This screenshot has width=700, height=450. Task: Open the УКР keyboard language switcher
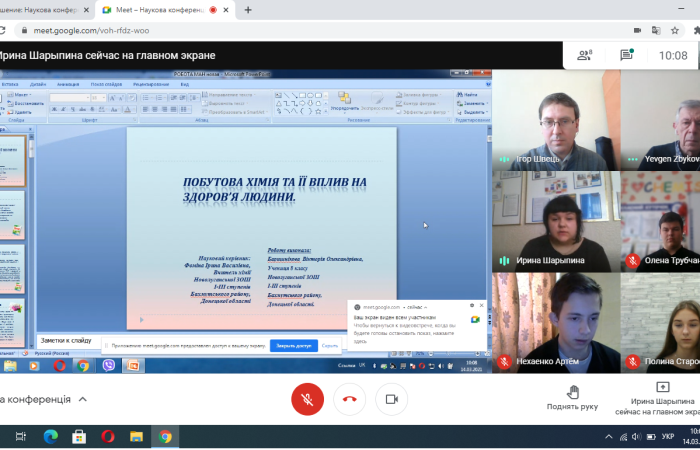(x=669, y=437)
